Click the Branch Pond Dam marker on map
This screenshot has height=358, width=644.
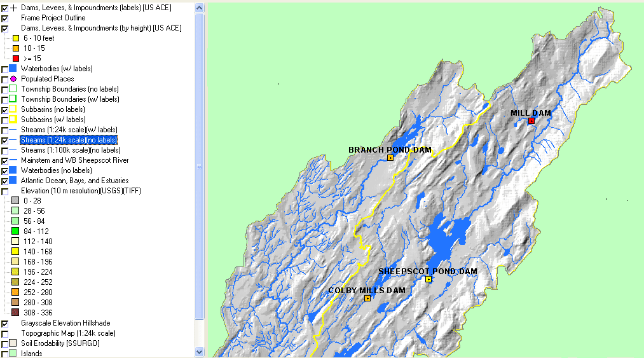coord(390,158)
